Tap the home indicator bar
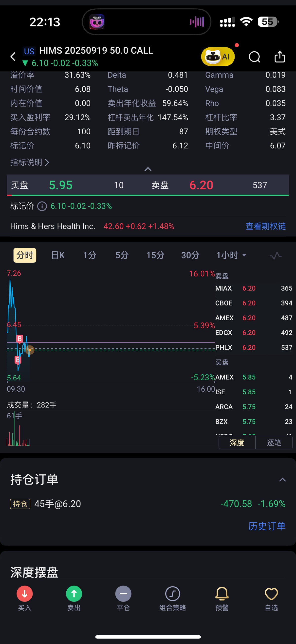The image size is (296, 644). pyautogui.click(x=148, y=637)
